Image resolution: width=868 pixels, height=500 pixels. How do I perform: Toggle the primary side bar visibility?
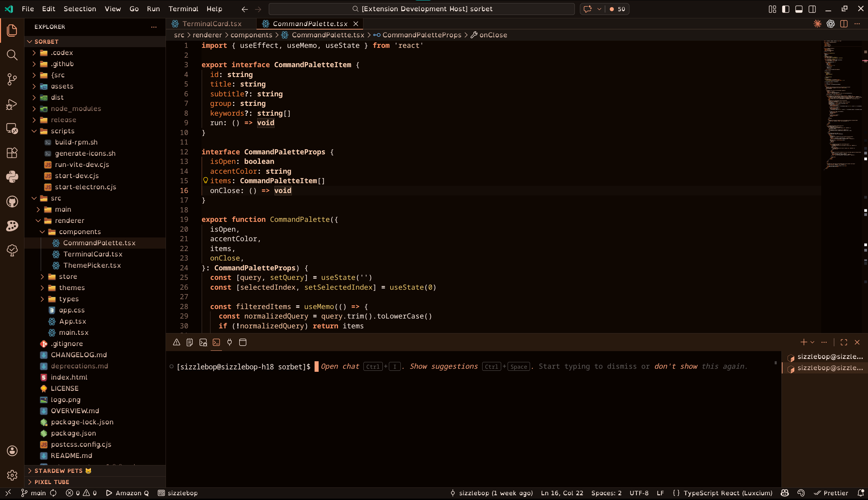click(x=785, y=9)
